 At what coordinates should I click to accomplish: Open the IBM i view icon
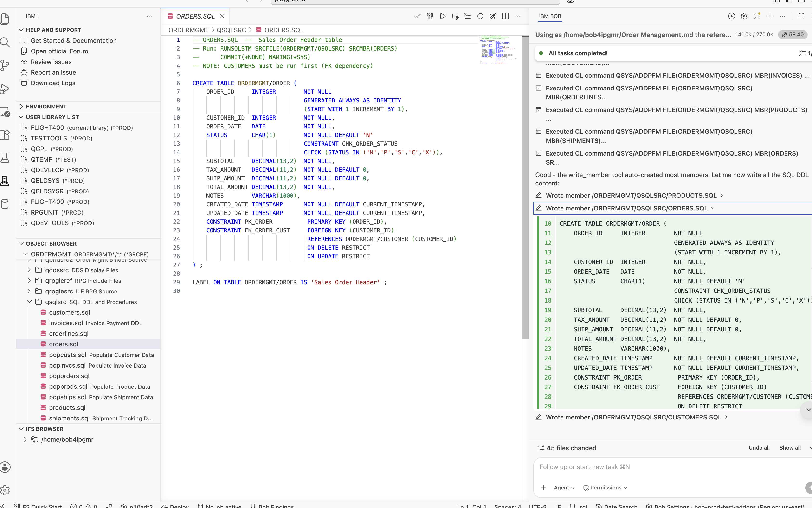pos(5,181)
